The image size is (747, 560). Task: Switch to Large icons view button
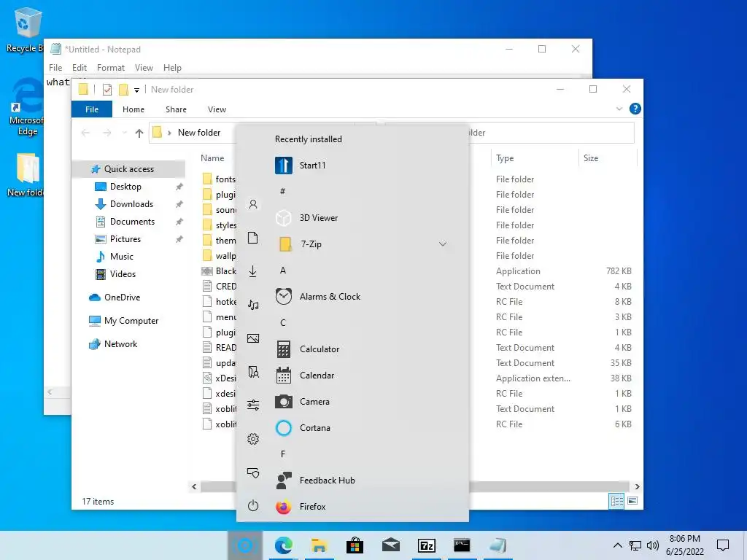632,501
